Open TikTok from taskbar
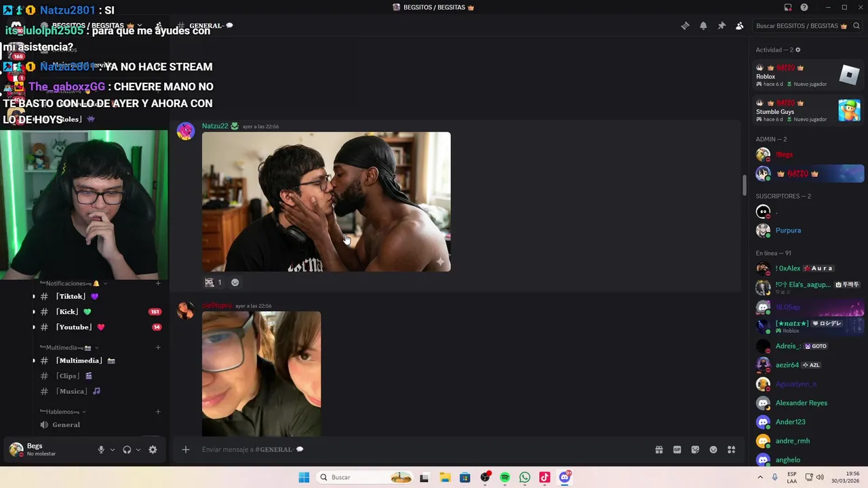 click(545, 478)
